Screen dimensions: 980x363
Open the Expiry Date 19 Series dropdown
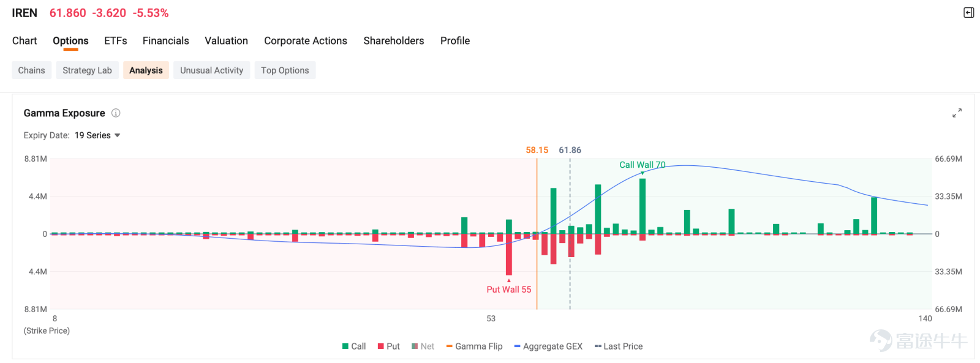(97, 135)
